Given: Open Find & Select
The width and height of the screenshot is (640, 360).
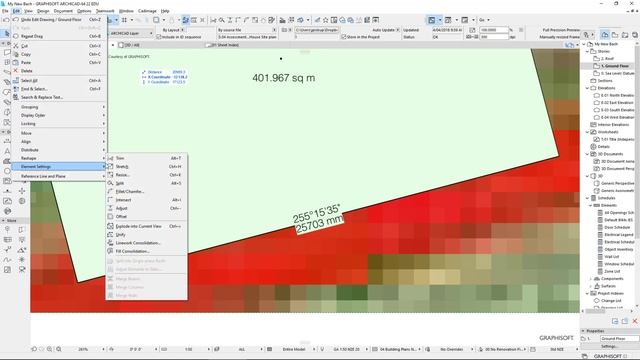Looking at the screenshot, I should (x=58, y=89).
